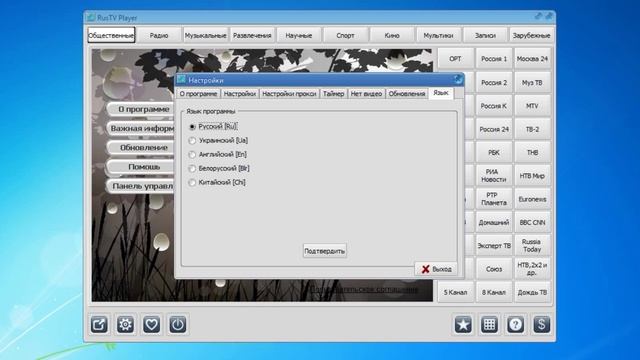
Task: Switch to О программе tab in settings
Action: 198,94
